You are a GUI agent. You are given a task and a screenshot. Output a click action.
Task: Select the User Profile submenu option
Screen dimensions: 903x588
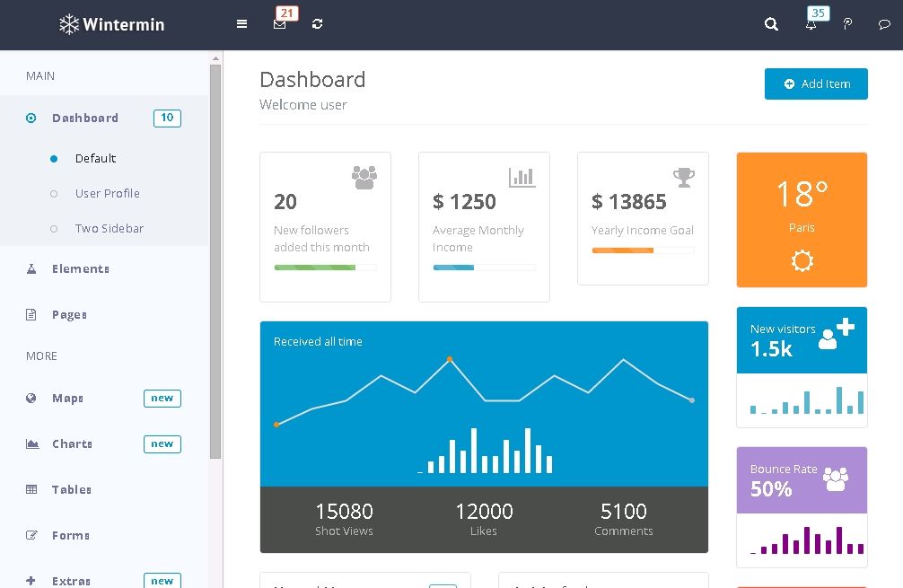[107, 193]
